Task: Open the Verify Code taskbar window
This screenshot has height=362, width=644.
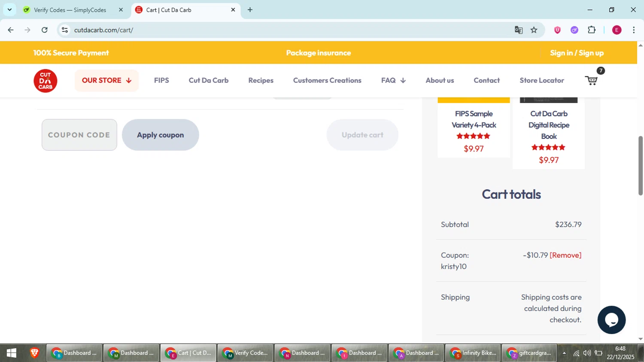Action: point(245,353)
